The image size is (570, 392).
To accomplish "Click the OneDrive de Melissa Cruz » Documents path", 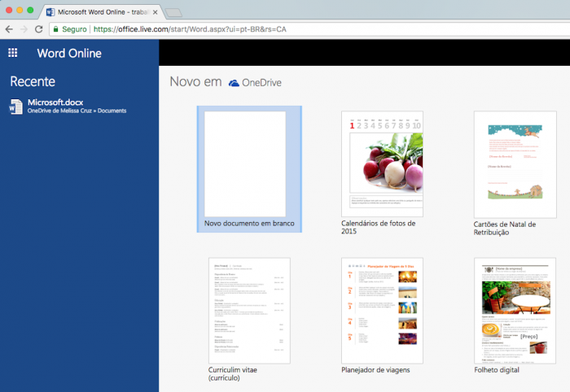I will [x=77, y=111].
